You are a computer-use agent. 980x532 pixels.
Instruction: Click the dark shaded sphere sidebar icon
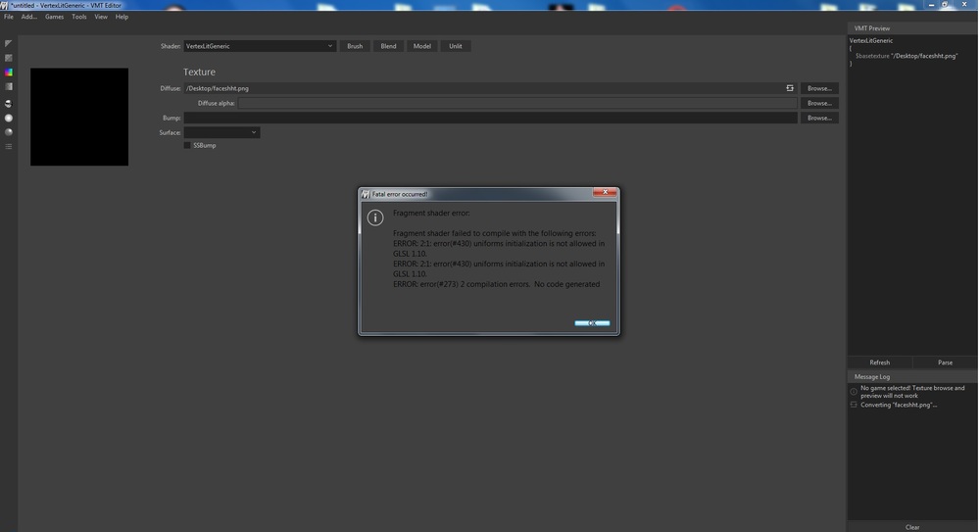9,132
